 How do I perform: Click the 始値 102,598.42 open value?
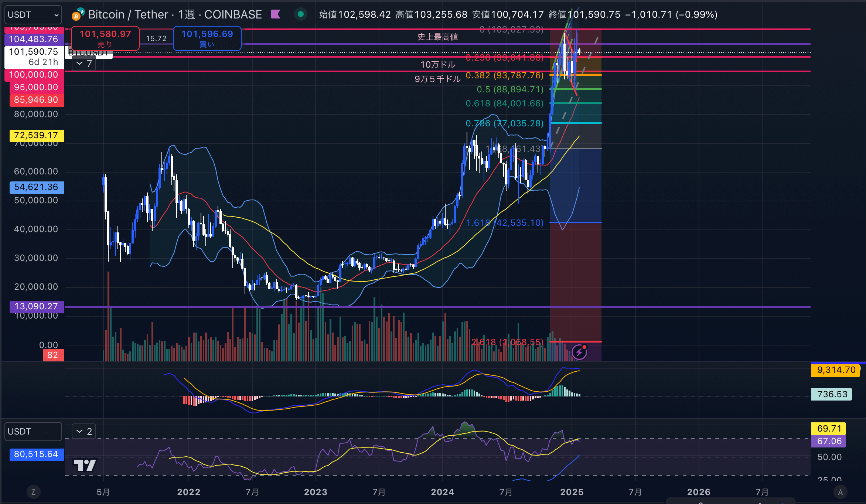coord(355,14)
